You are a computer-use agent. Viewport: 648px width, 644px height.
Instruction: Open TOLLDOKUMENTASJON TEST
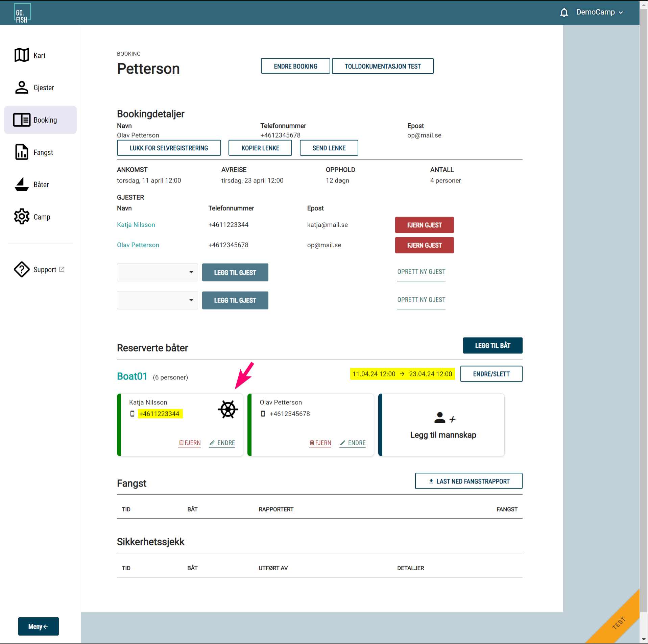pos(383,66)
